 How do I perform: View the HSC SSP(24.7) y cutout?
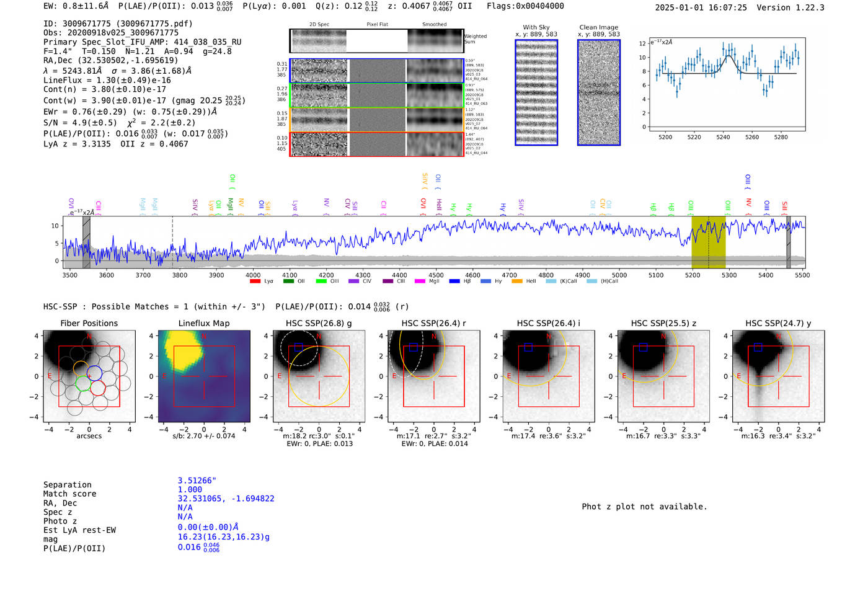(779, 376)
